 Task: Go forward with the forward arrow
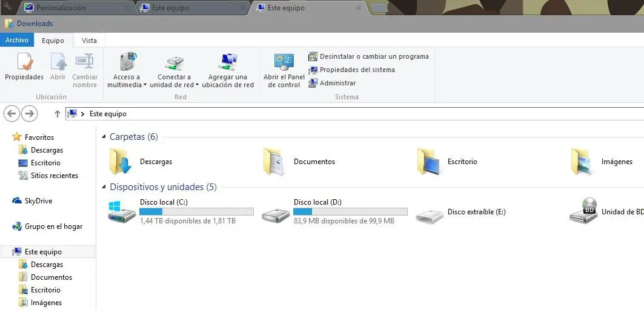[29, 113]
